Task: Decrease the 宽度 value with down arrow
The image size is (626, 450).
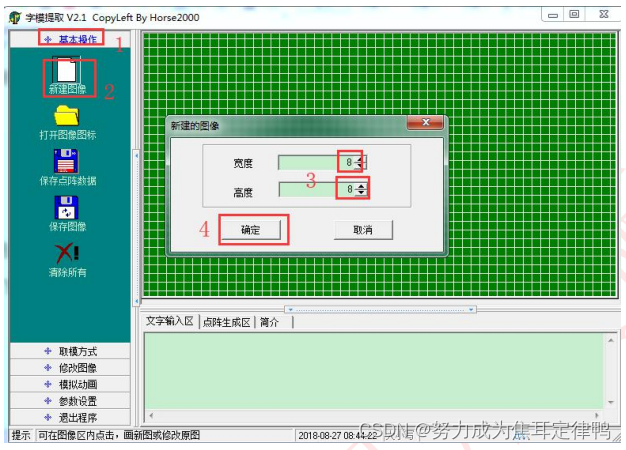Action: [x=361, y=166]
